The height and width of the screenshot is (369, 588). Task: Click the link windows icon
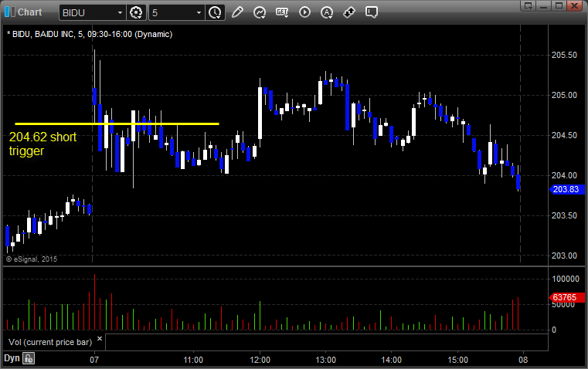[349, 12]
